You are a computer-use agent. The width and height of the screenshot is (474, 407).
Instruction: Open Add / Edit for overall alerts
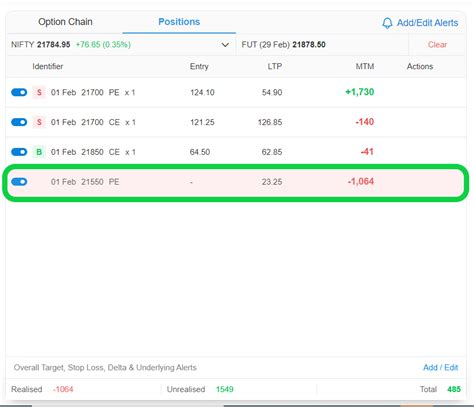coord(440,367)
